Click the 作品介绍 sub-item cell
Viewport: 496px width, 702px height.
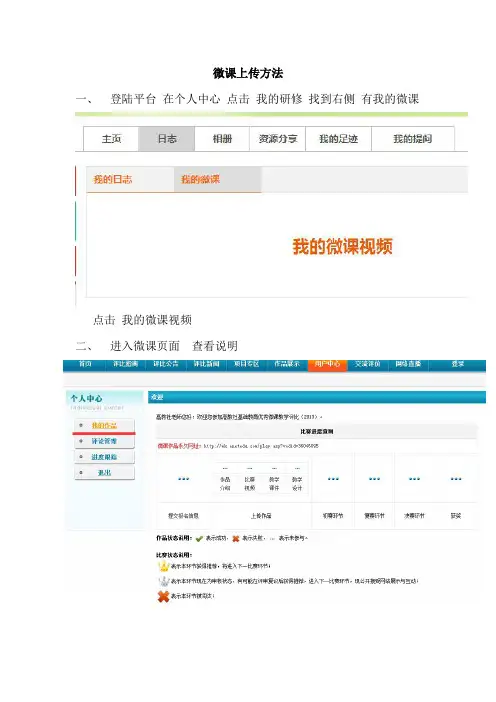coord(225,484)
